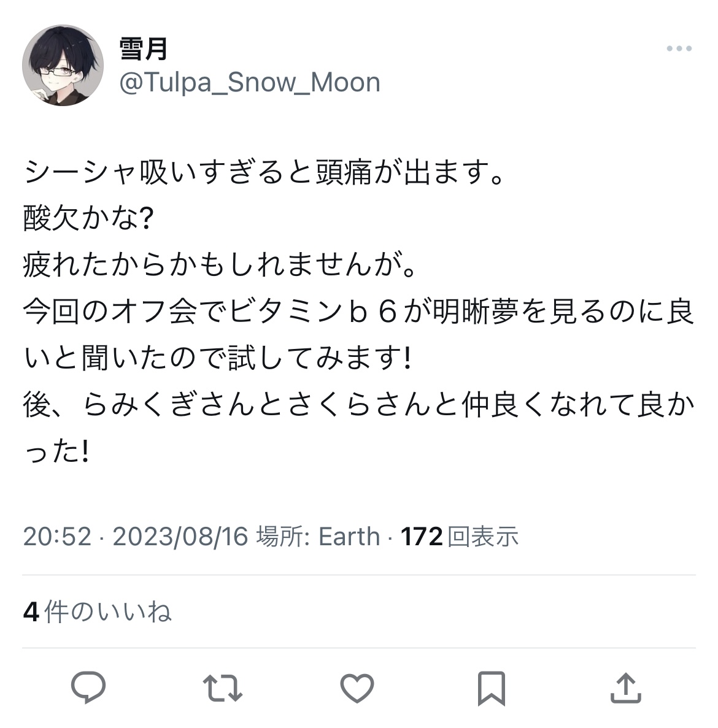Viewport: 718px width, 728px height.
Task: View 雪月's profile avatar picture
Action: pyautogui.click(x=63, y=66)
